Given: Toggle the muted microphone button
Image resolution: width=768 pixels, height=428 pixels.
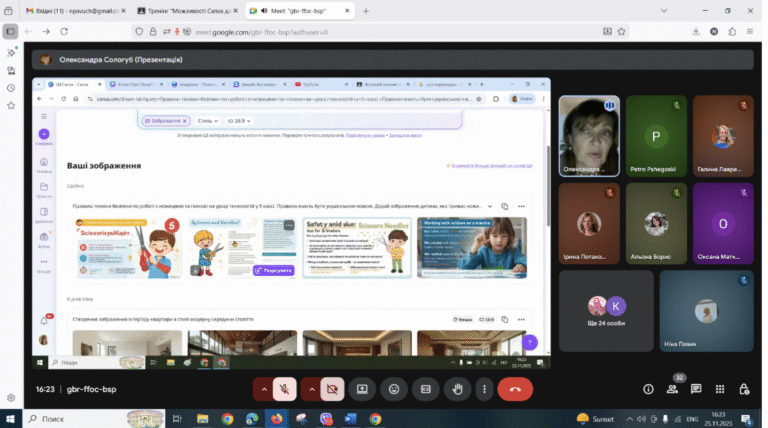Looking at the screenshot, I should [x=285, y=389].
